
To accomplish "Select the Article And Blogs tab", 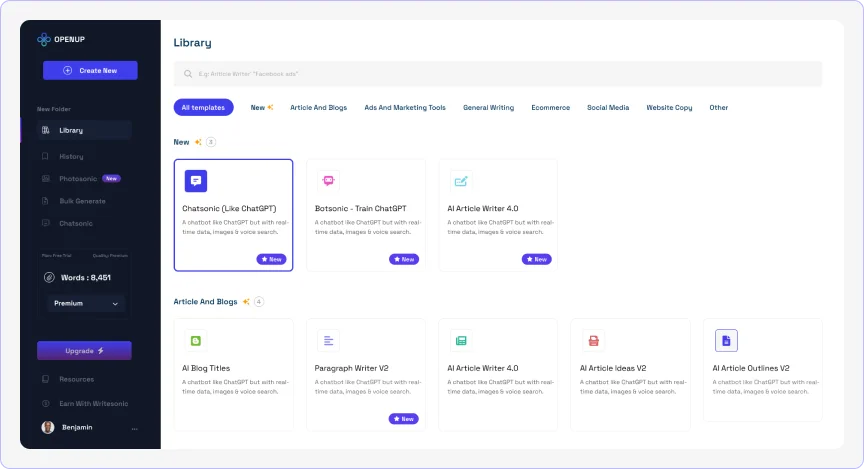I will (x=318, y=107).
